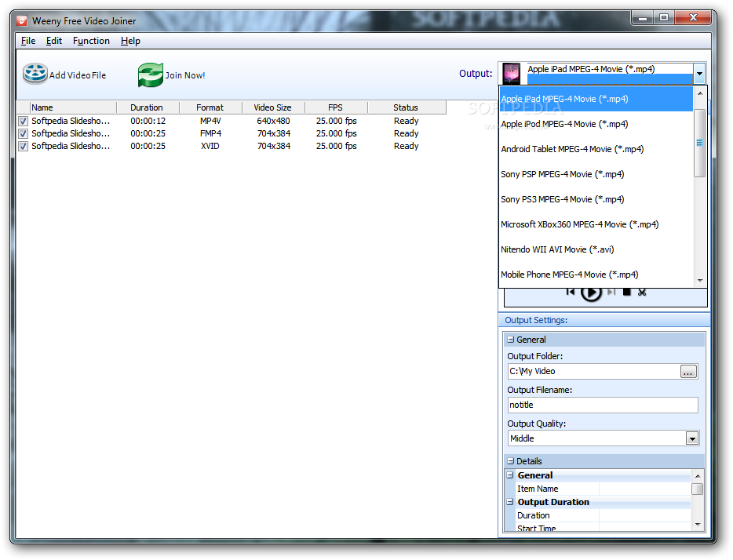733x560 pixels.
Task: Select Nitendo WII AVI Movie format
Action: point(596,249)
